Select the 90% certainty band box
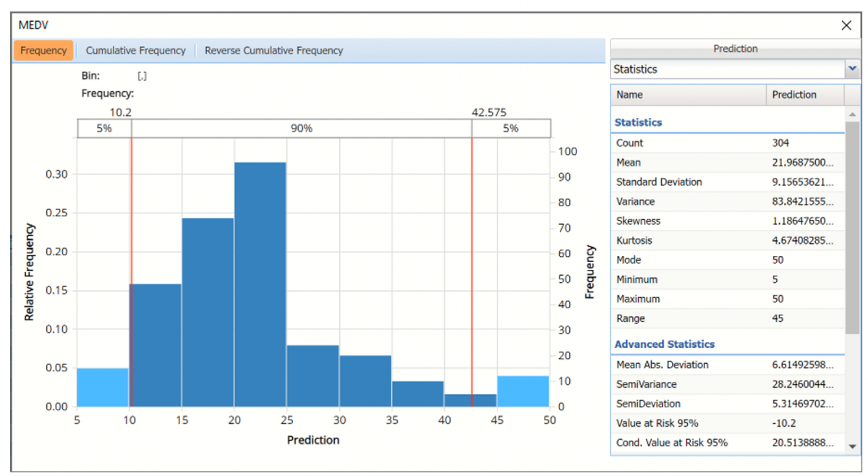 pyautogui.click(x=301, y=129)
